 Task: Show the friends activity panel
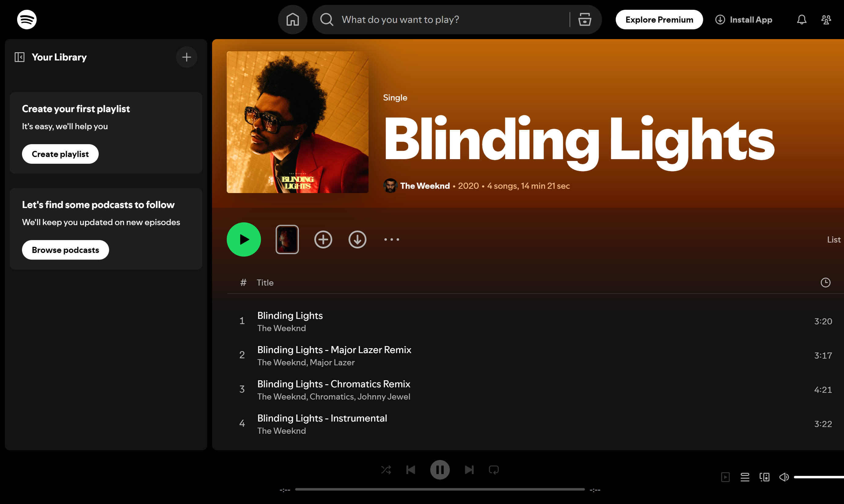826,19
